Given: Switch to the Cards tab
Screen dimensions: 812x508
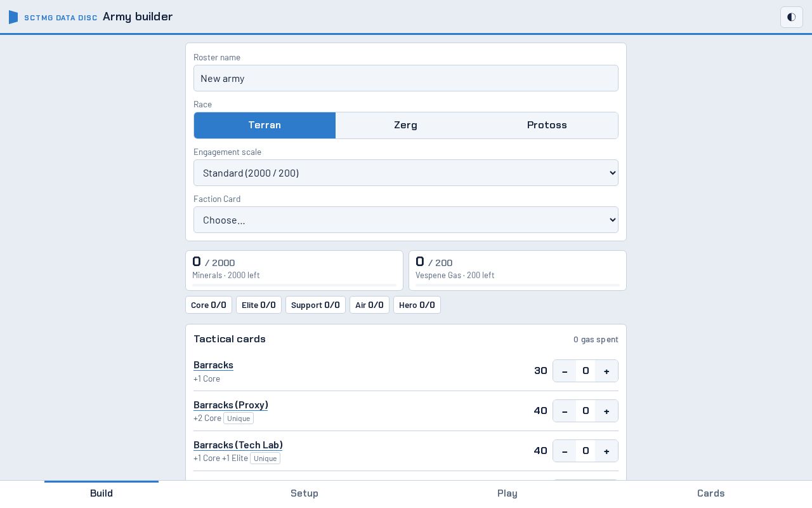Looking at the screenshot, I should coord(710,493).
